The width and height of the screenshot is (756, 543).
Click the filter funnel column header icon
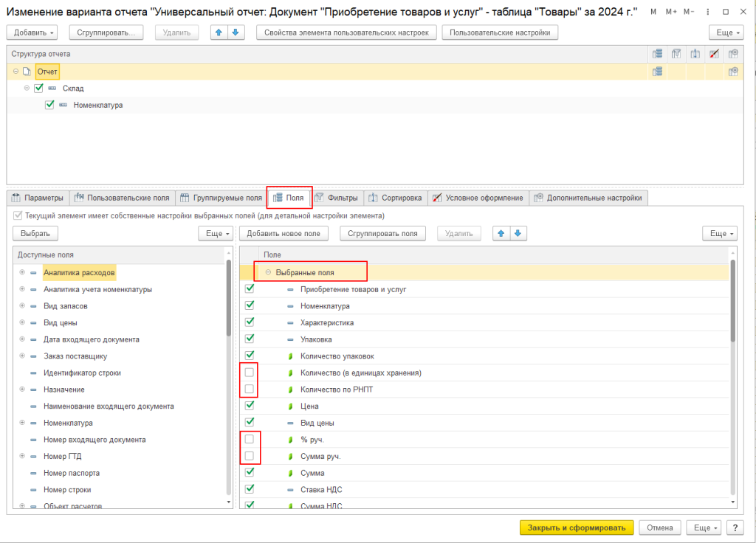[676, 54]
